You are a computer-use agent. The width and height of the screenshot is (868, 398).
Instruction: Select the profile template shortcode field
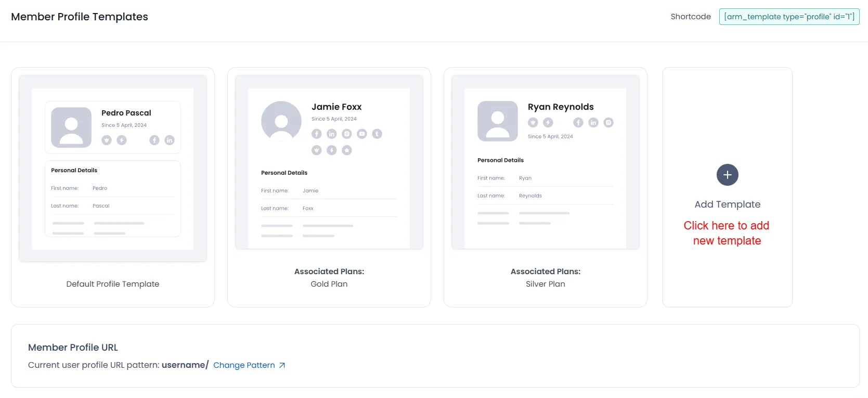pos(789,17)
